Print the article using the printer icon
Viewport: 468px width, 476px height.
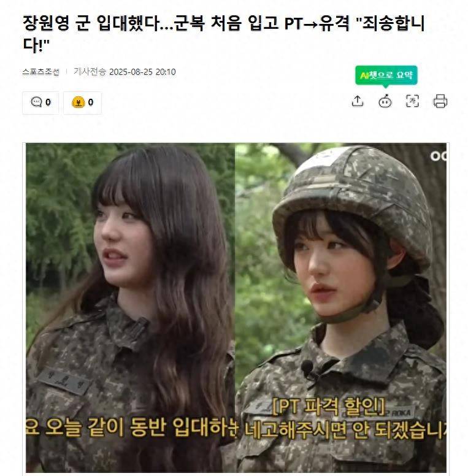tap(440, 101)
